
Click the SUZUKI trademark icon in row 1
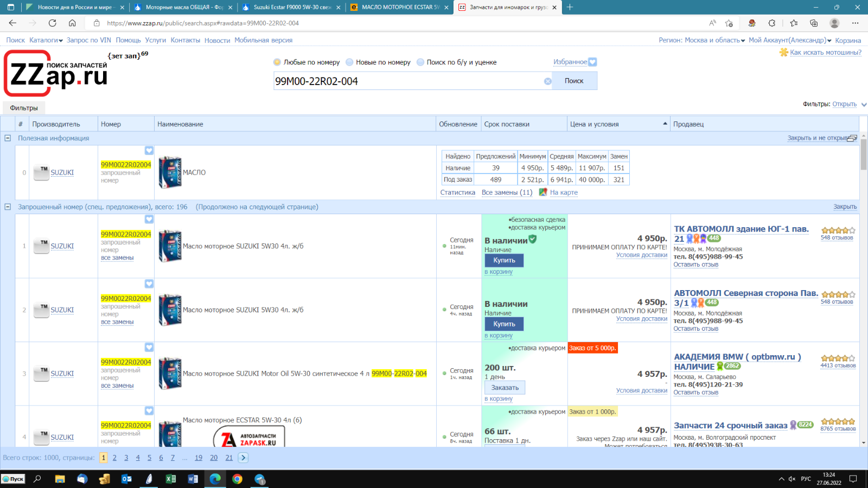[42, 246]
